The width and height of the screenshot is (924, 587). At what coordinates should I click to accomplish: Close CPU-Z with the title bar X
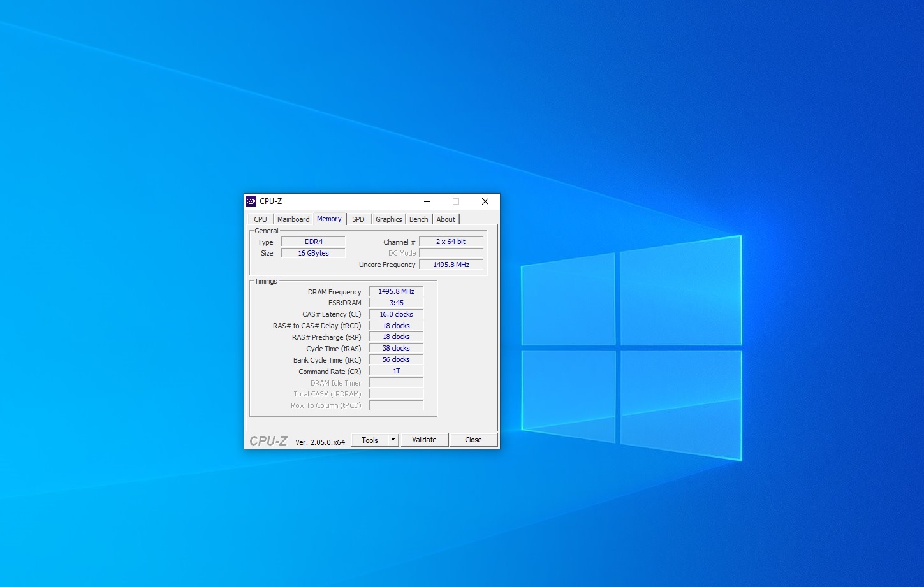485,201
